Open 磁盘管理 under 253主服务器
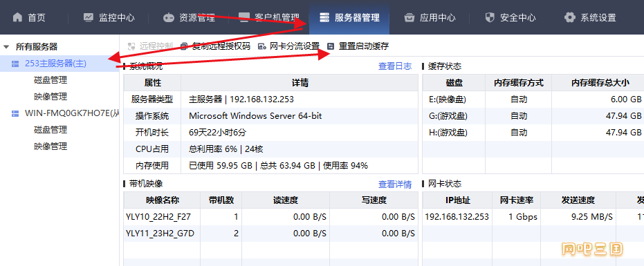This screenshot has height=266, width=644. [50, 80]
